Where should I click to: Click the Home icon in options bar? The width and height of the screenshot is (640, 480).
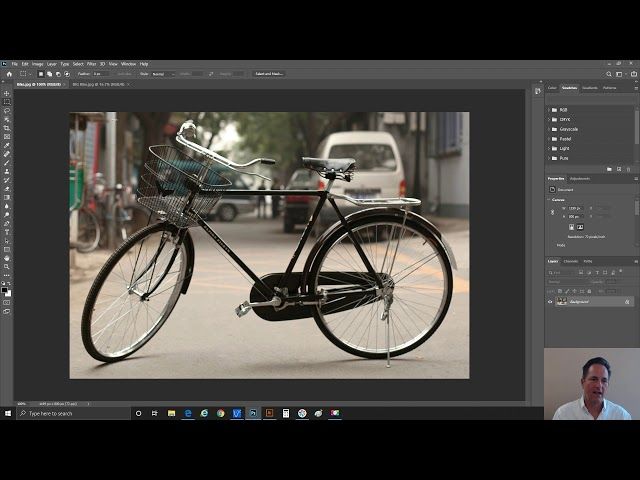coord(9,73)
